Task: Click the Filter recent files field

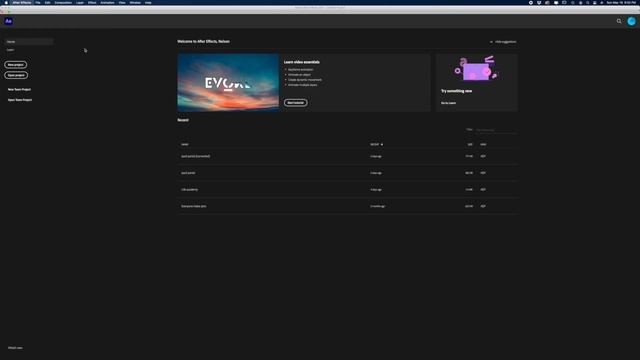Action: click(x=496, y=130)
